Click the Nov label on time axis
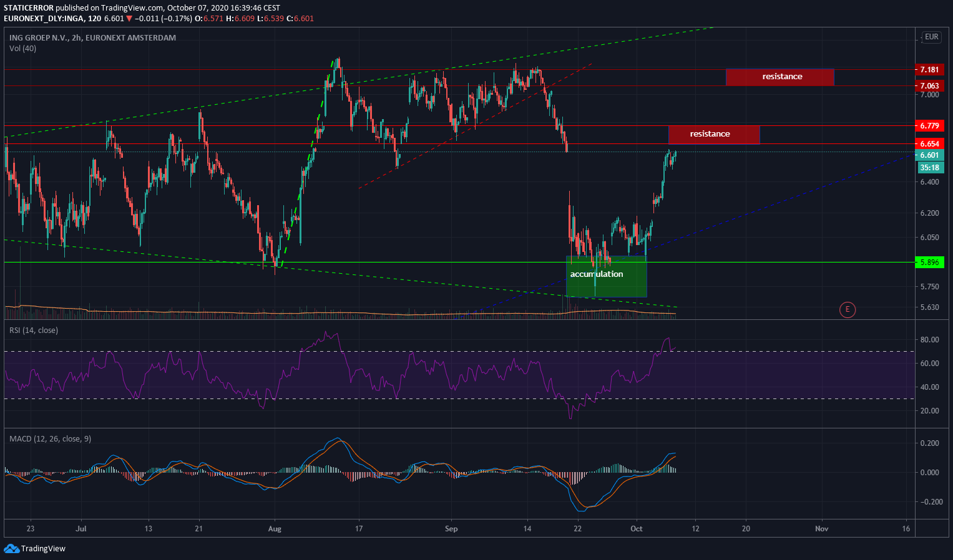This screenshot has height=560, width=953. pos(822,529)
